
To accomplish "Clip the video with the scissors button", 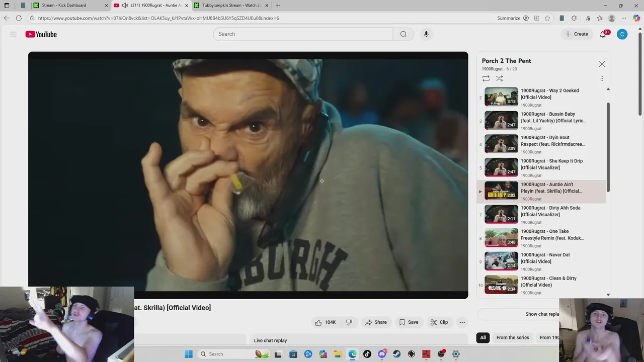I will point(439,322).
